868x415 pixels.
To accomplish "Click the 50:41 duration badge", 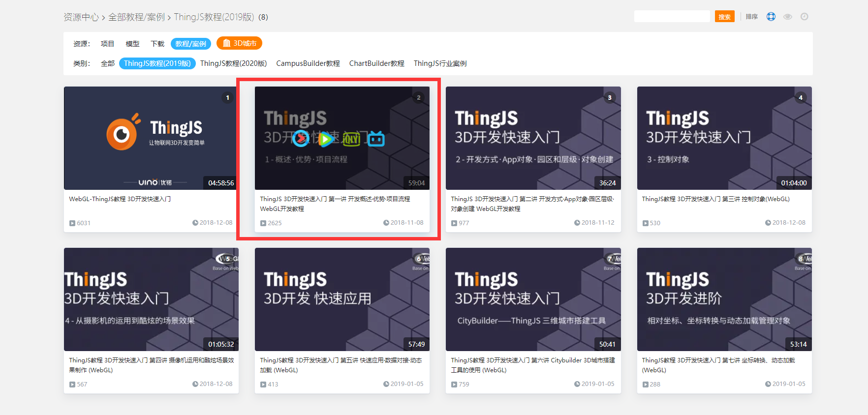I will click(x=607, y=344).
